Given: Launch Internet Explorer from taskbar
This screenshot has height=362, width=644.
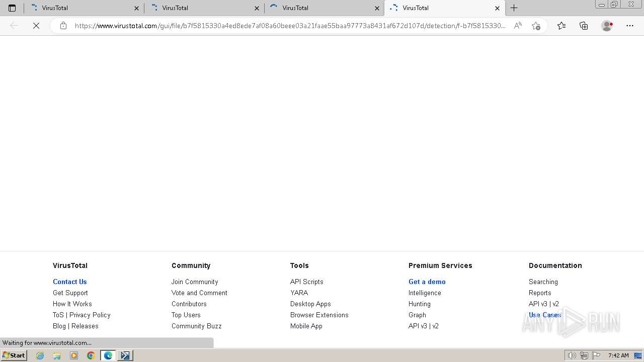Looking at the screenshot, I should tap(40, 355).
